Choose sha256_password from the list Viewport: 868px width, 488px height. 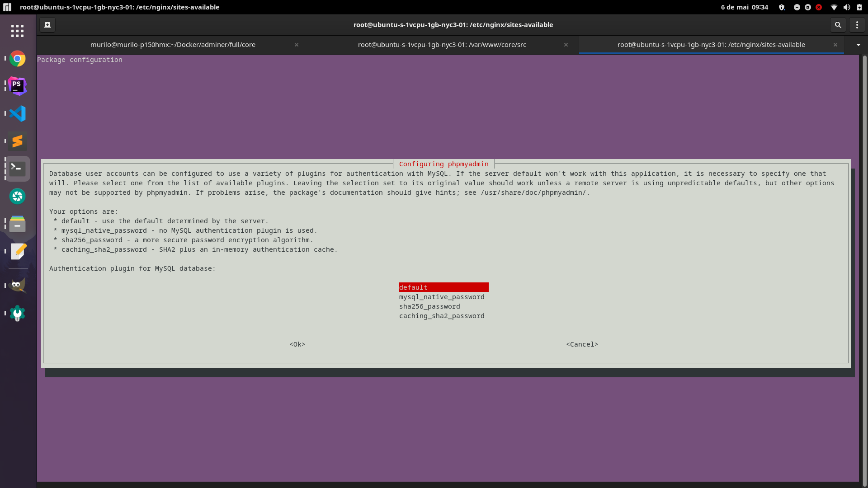tap(429, 306)
